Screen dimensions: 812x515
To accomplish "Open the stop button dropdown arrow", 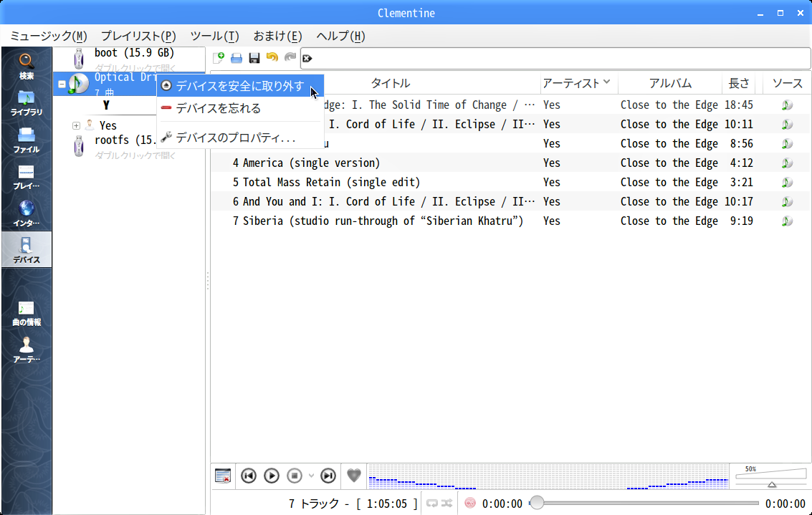I will (x=311, y=476).
